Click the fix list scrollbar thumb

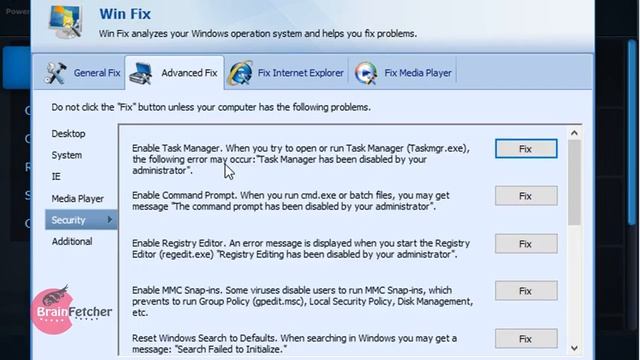point(574,182)
